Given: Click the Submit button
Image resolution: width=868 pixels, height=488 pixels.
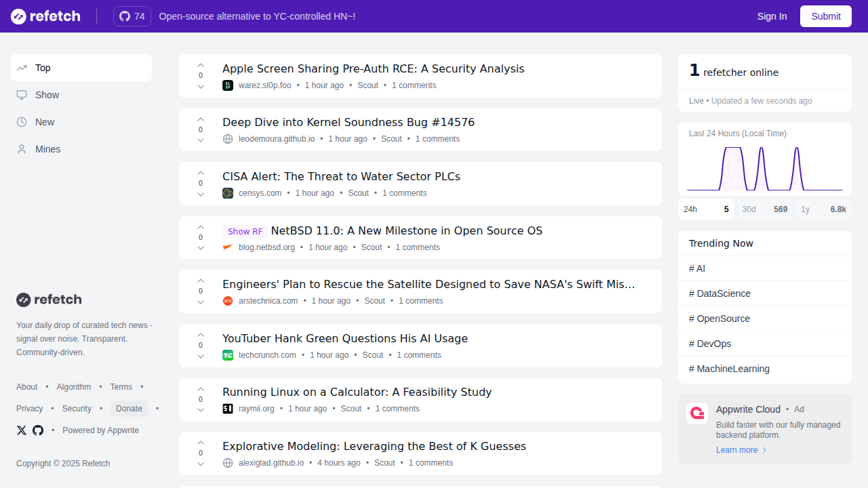Looking at the screenshot, I should click(x=826, y=16).
